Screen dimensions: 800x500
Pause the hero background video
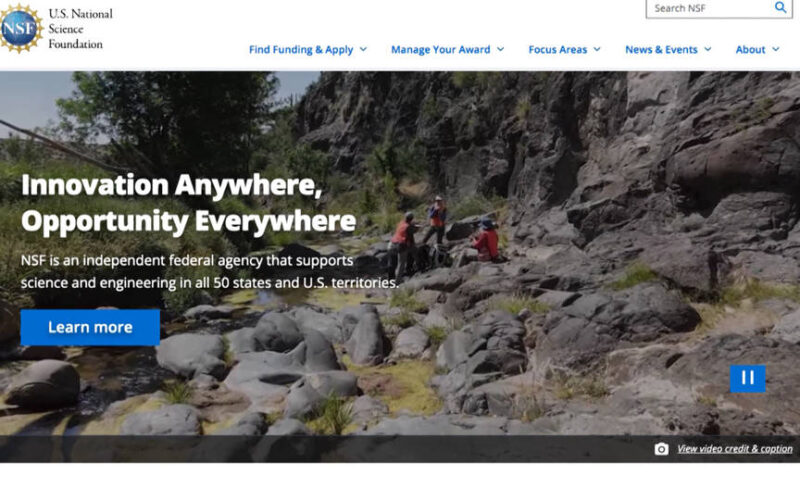tap(747, 378)
